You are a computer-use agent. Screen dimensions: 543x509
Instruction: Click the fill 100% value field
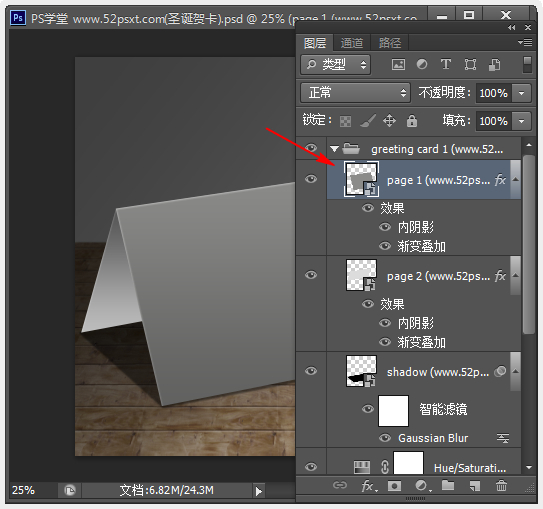point(493,121)
